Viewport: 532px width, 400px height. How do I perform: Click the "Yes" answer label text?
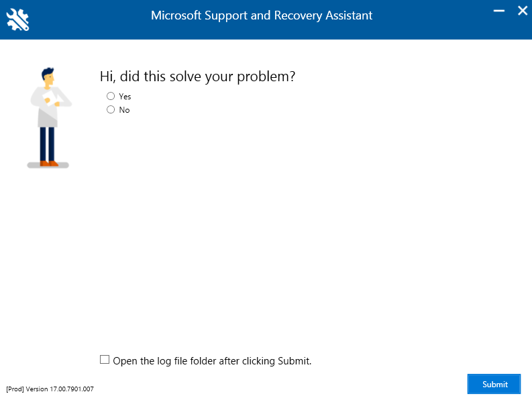[x=125, y=97]
